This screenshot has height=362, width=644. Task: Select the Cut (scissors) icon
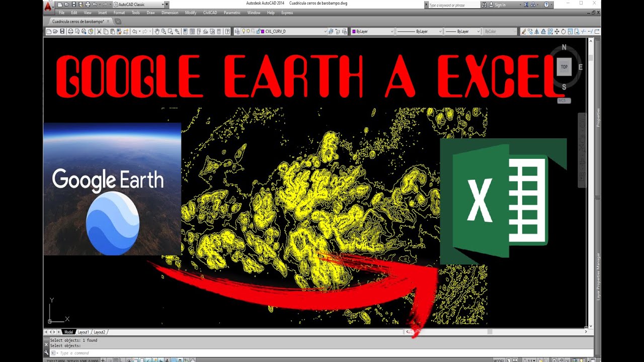coord(99,31)
